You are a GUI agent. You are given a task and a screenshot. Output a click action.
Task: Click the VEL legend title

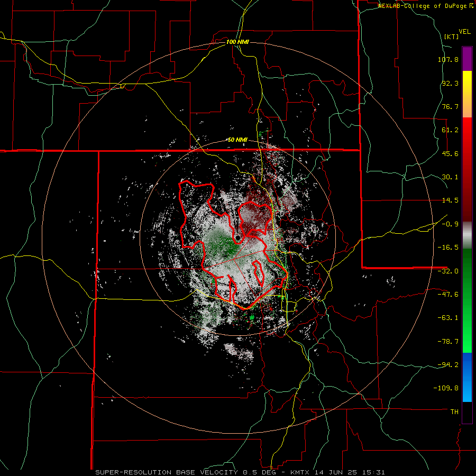(464, 32)
